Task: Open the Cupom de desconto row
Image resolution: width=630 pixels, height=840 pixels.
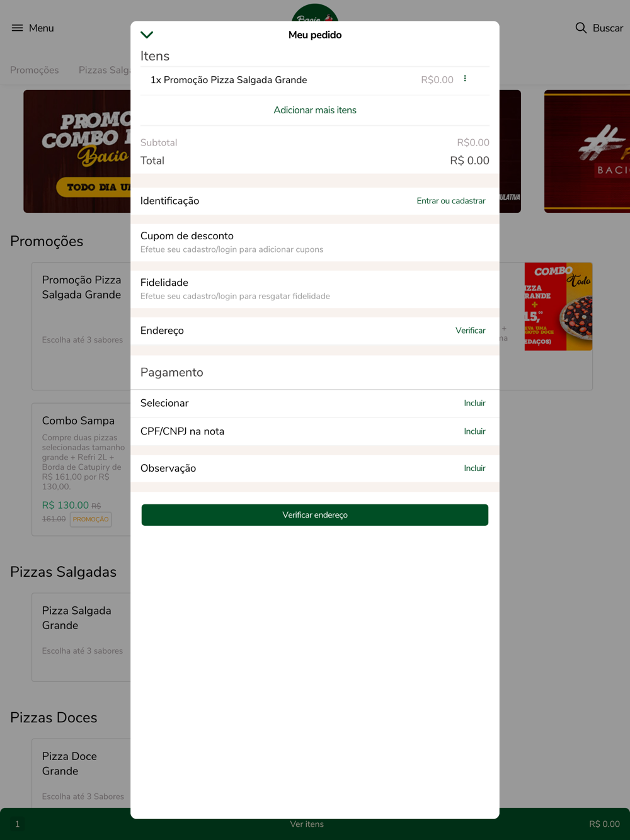Action: point(315,242)
